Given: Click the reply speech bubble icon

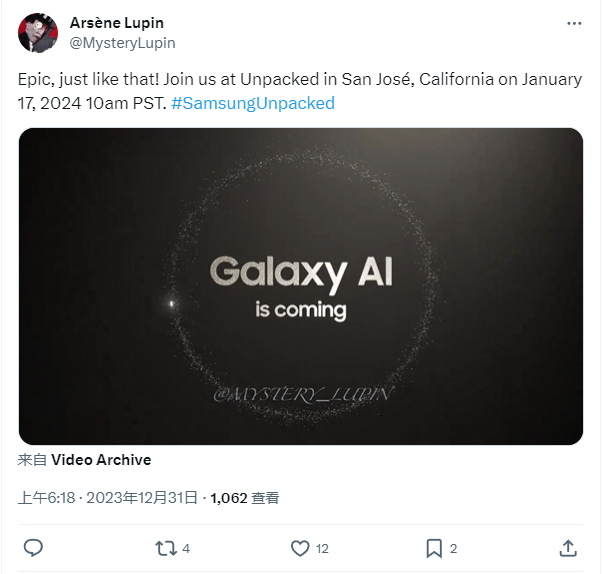Looking at the screenshot, I should (33, 548).
